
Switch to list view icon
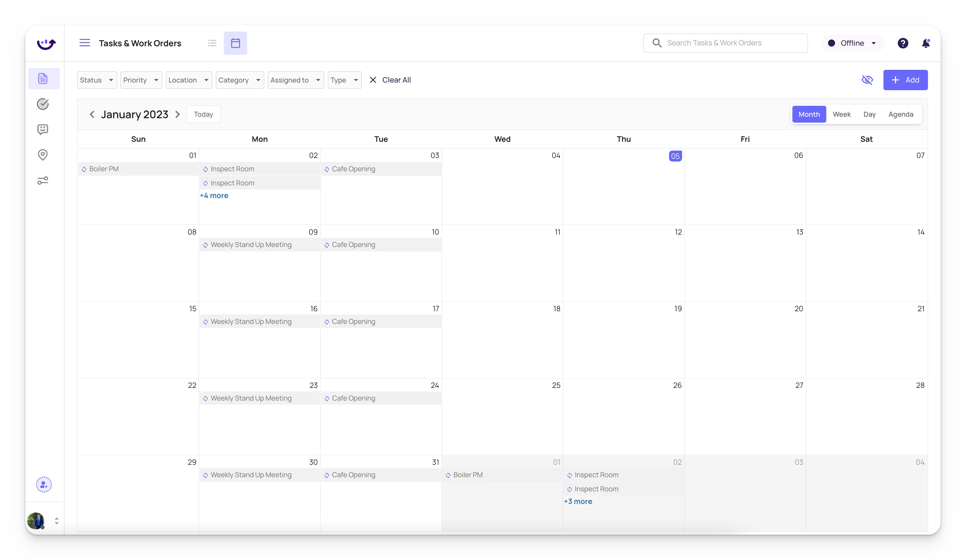click(212, 43)
